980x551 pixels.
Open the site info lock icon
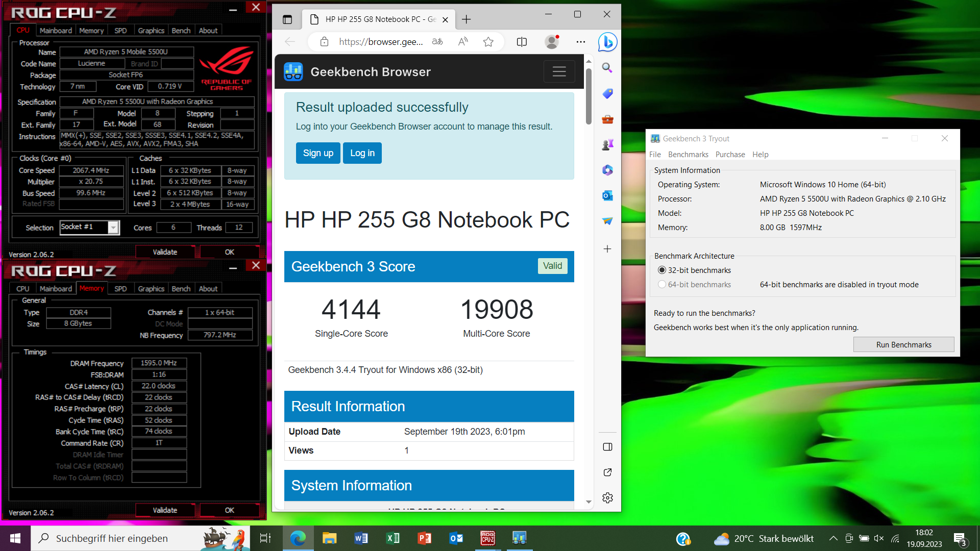click(x=324, y=42)
